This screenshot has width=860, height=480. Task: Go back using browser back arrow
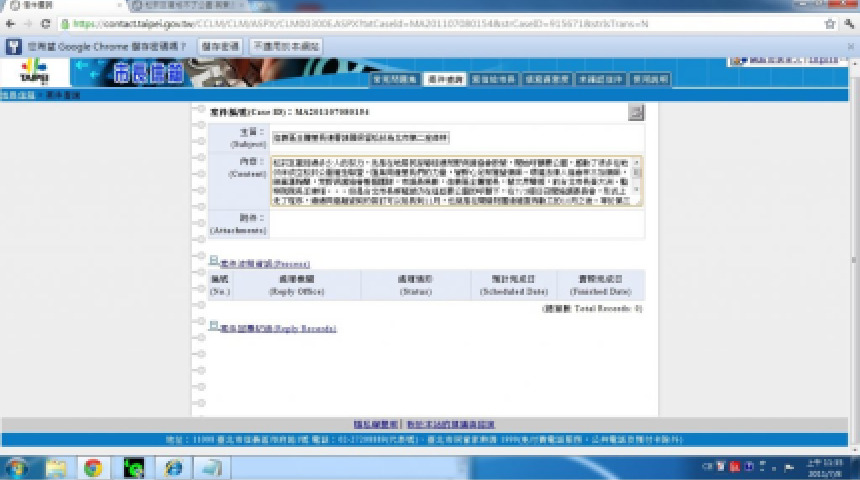point(9,23)
